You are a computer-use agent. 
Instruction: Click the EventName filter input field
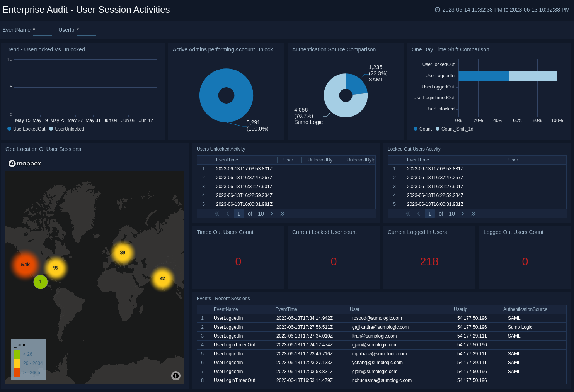pos(42,30)
